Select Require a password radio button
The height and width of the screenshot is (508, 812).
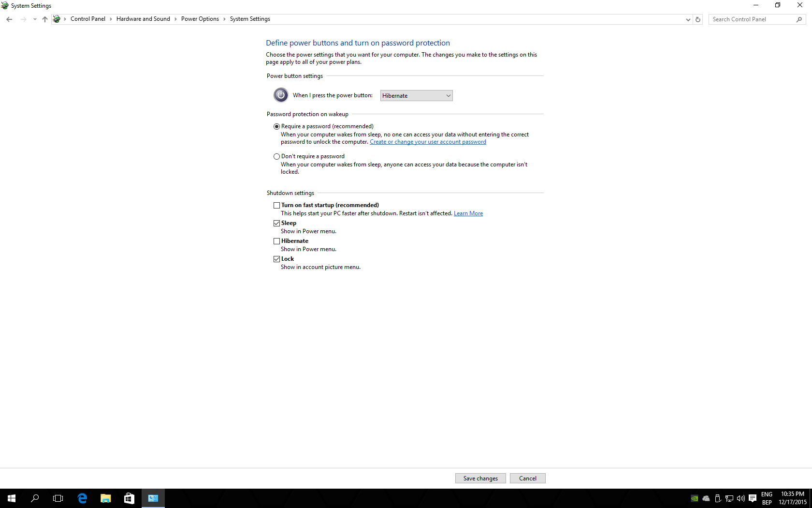pos(276,126)
